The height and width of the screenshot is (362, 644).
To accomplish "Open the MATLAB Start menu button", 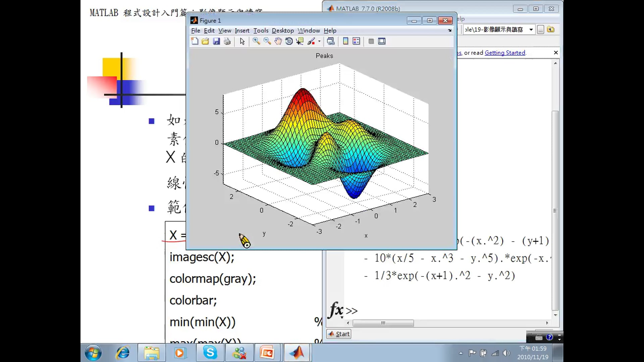I will click(x=339, y=334).
